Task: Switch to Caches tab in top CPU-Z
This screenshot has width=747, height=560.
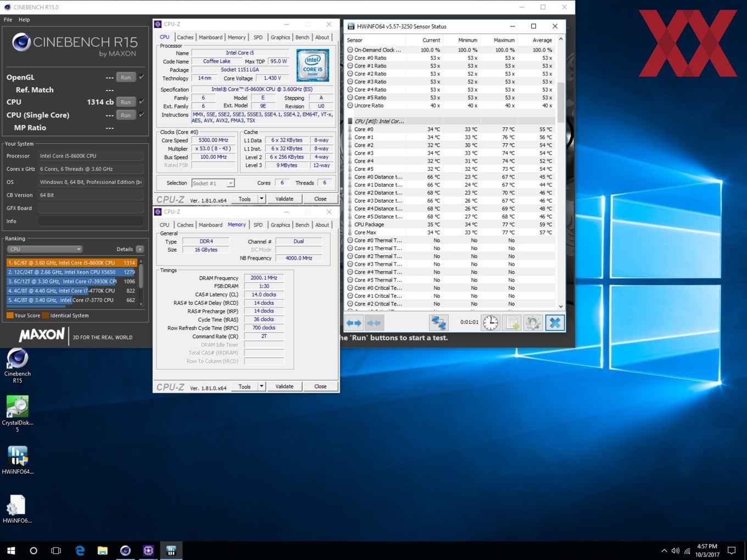Action: pos(185,37)
